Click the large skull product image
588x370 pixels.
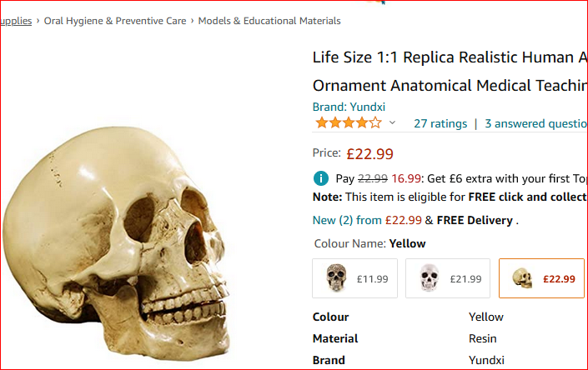[x=117, y=242]
